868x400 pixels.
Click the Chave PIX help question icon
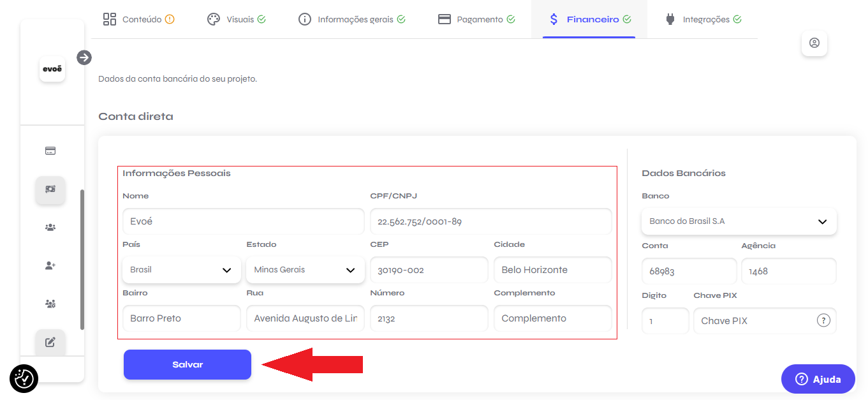point(823,321)
